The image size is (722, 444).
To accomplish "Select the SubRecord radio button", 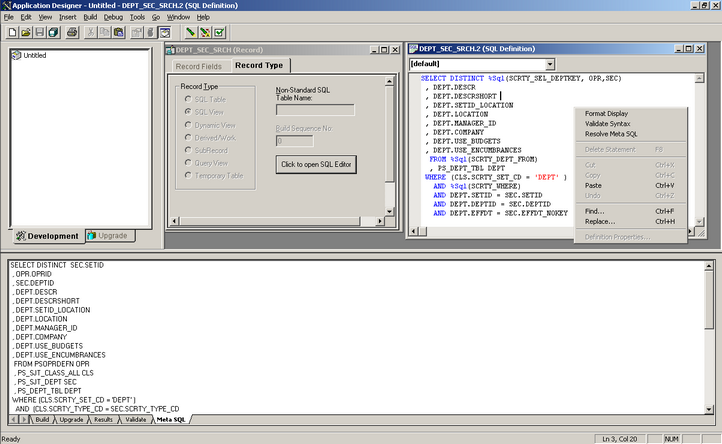I will click(188, 150).
